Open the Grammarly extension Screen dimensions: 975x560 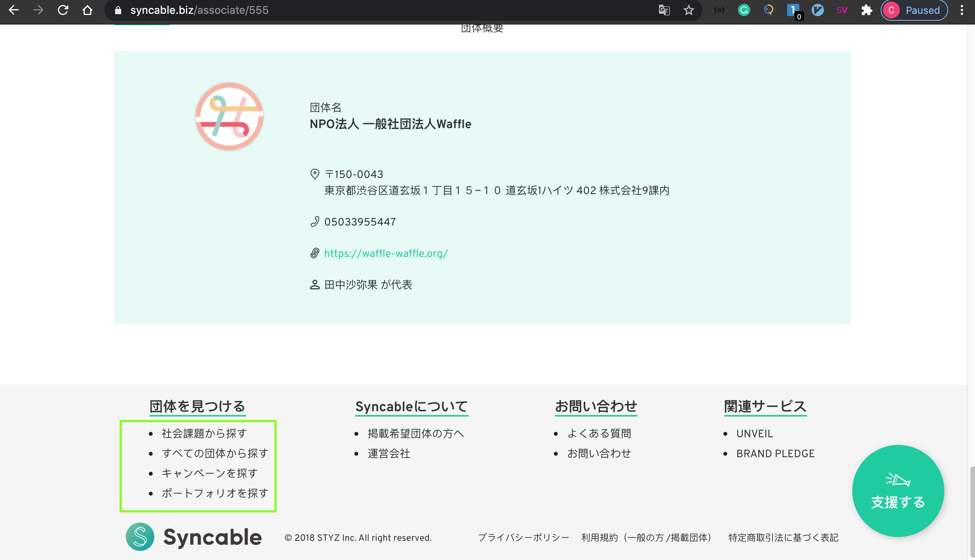(743, 10)
